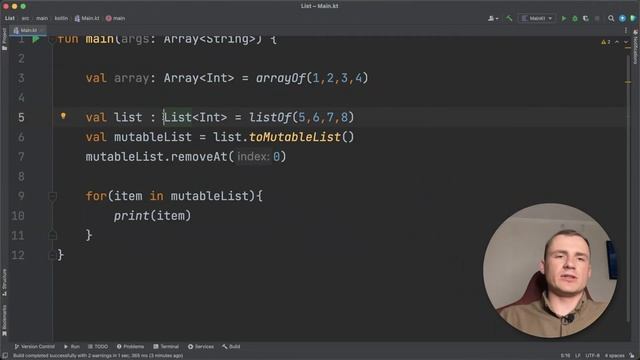The image size is (640, 360).
Task: Click the removeAt call on line 7
Action: tap(199, 157)
